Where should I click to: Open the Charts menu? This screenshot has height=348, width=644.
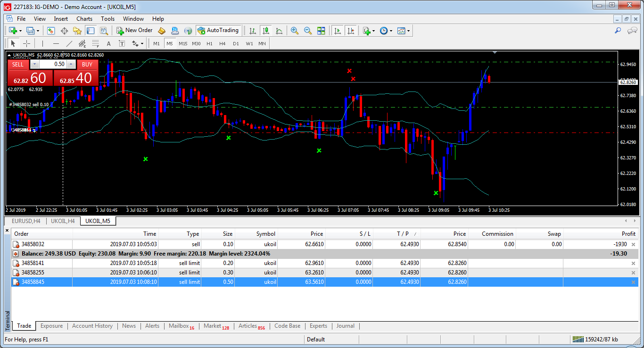pos(84,19)
